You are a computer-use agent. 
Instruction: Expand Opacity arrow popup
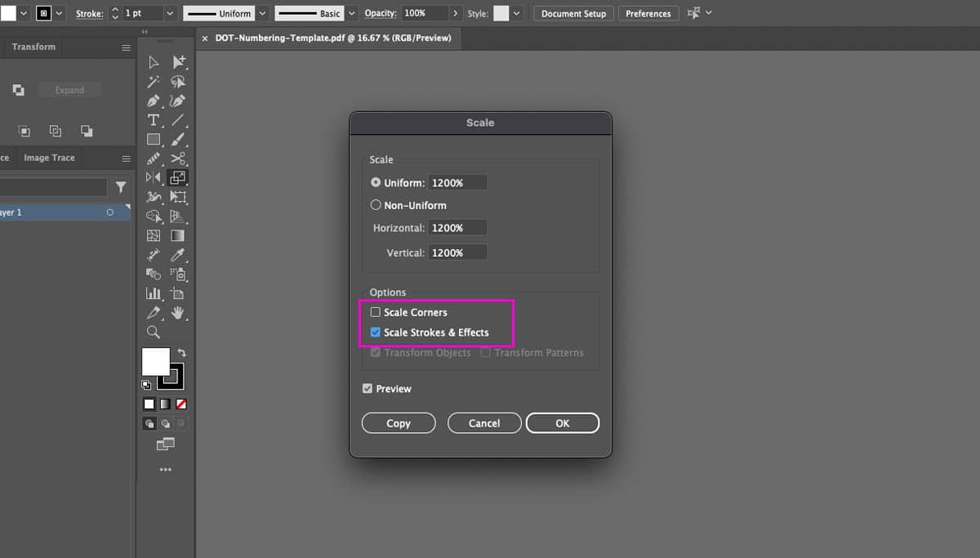click(x=456, y=14)
